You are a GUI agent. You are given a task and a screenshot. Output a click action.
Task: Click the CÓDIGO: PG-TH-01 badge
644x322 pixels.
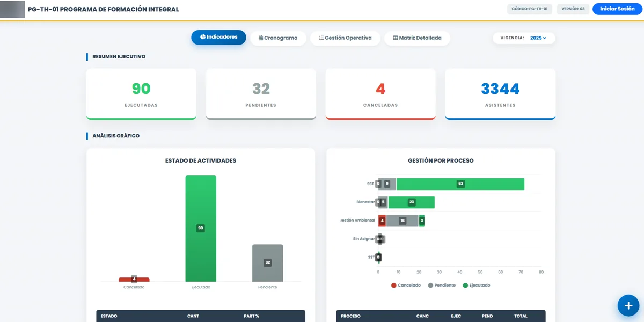(x=530, y=9)
